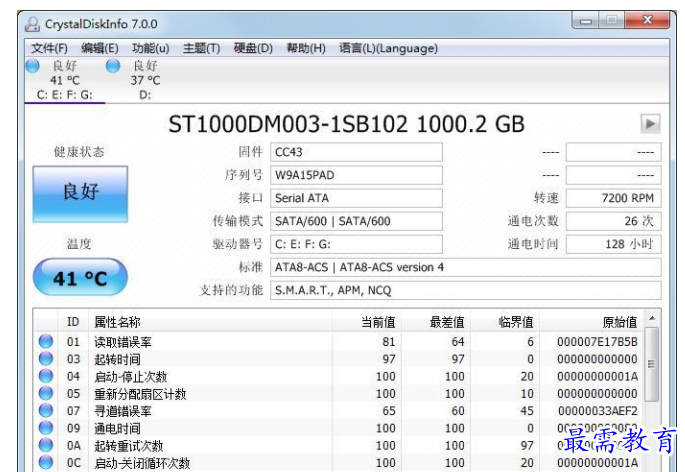Click the transfer mode field SATA/600
Viewport: 685px width, 472px height.
click(356, 221)
